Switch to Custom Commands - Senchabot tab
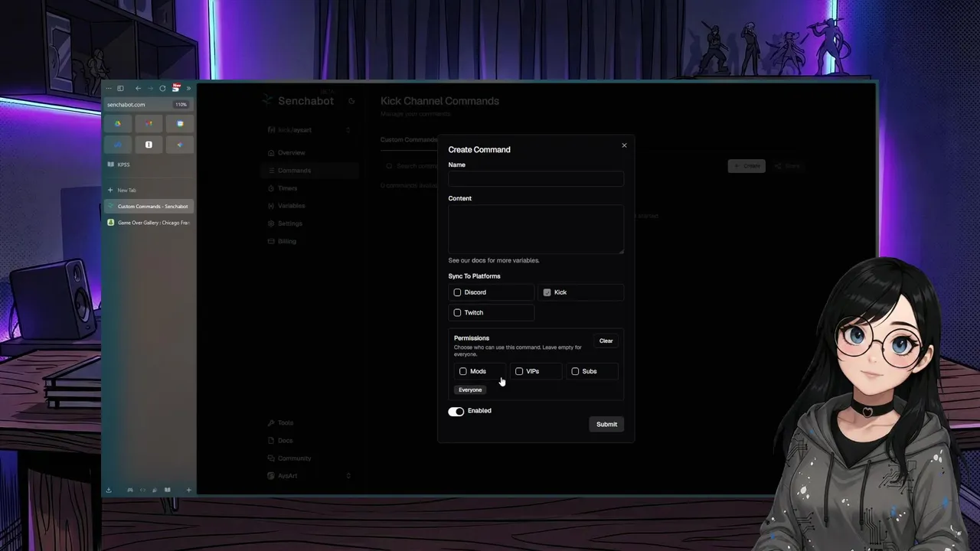Viewport: 980px width, 551px height. pos(149,207)
